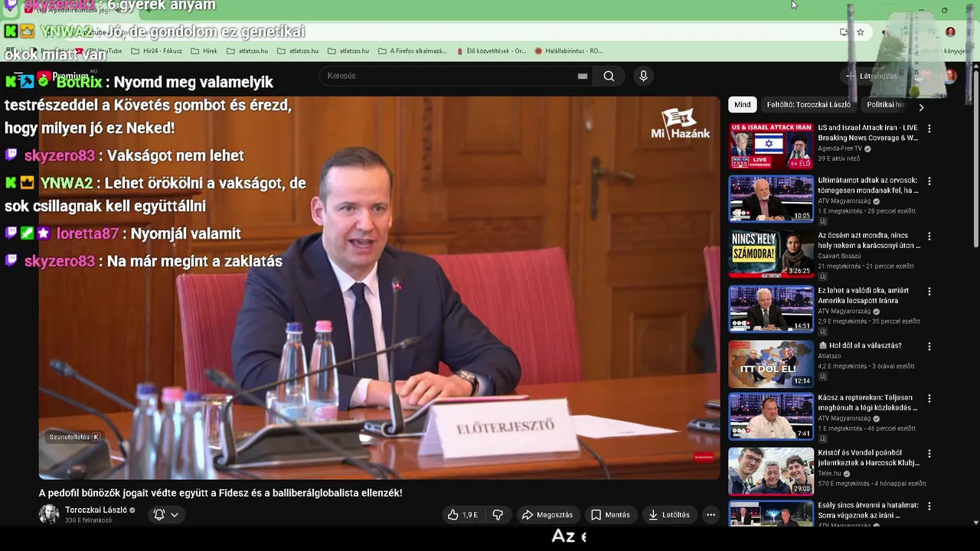Open options menu for Káosz a reptereken video

click(929, 399)
